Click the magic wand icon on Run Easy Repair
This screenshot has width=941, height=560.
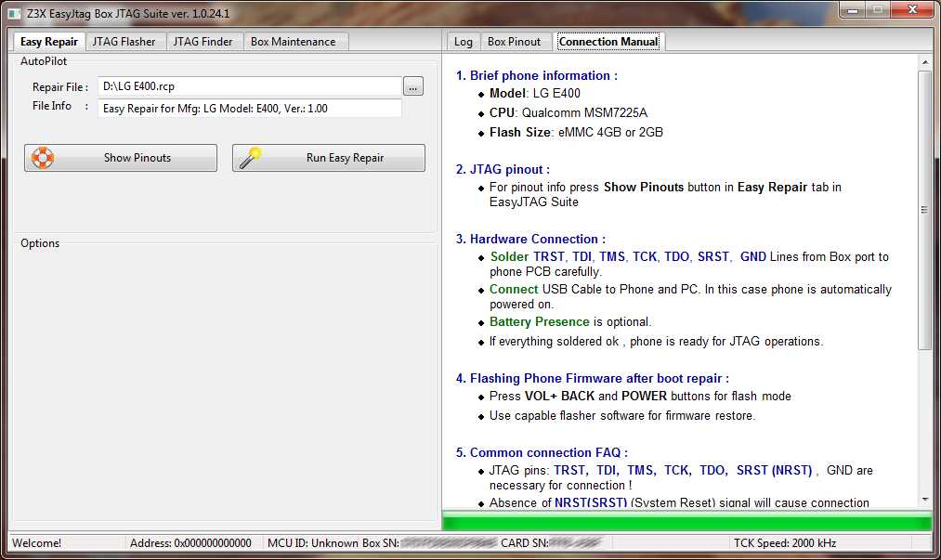[250, 158]
